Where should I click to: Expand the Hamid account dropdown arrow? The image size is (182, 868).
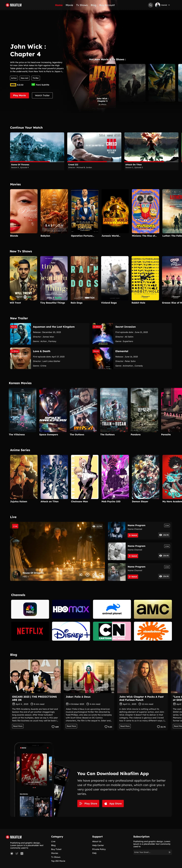(169, 5)
